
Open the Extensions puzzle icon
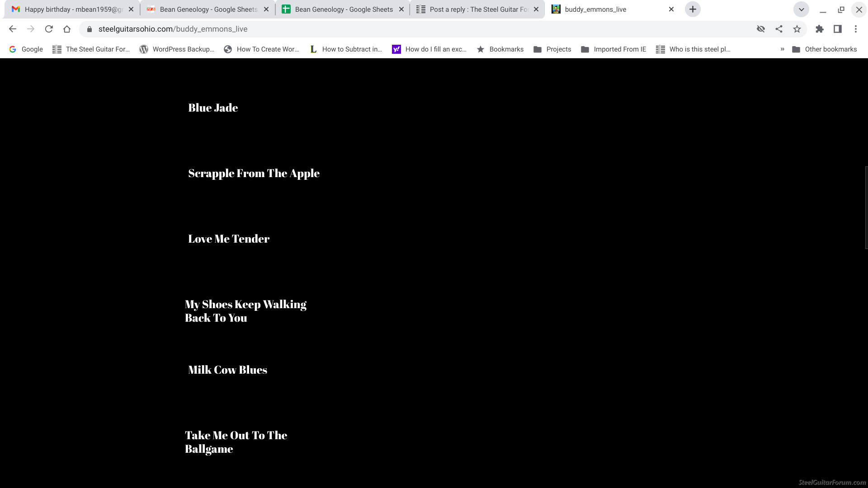click(819, 29)
